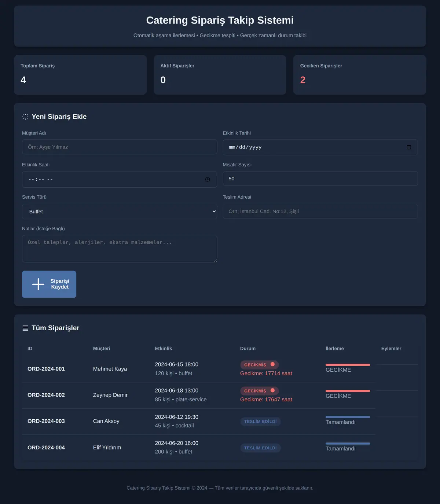Click the Toplam Sipariş card value 4
Viewport: 440px width, 504px height.
23,80
